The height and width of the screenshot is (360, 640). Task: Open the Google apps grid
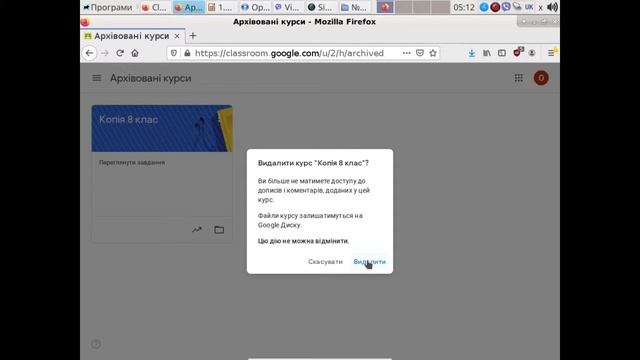pos(518,78)
